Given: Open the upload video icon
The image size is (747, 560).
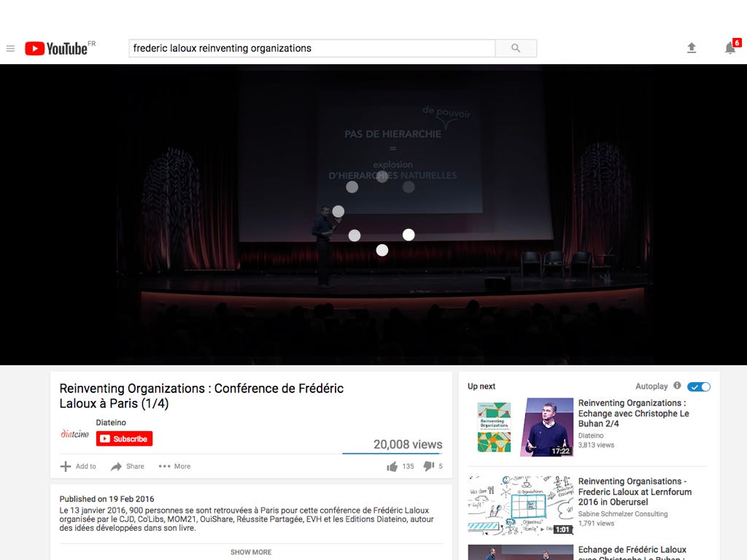Looking at the screenshot, I should pos(692,47).
